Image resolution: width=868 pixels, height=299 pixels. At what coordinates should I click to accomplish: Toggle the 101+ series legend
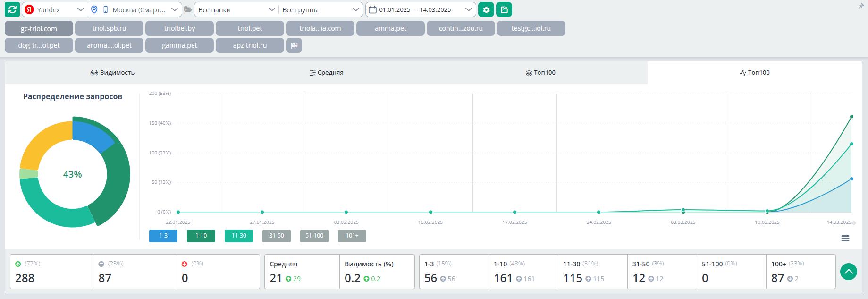pyautogui.click(x=352, y=236)
